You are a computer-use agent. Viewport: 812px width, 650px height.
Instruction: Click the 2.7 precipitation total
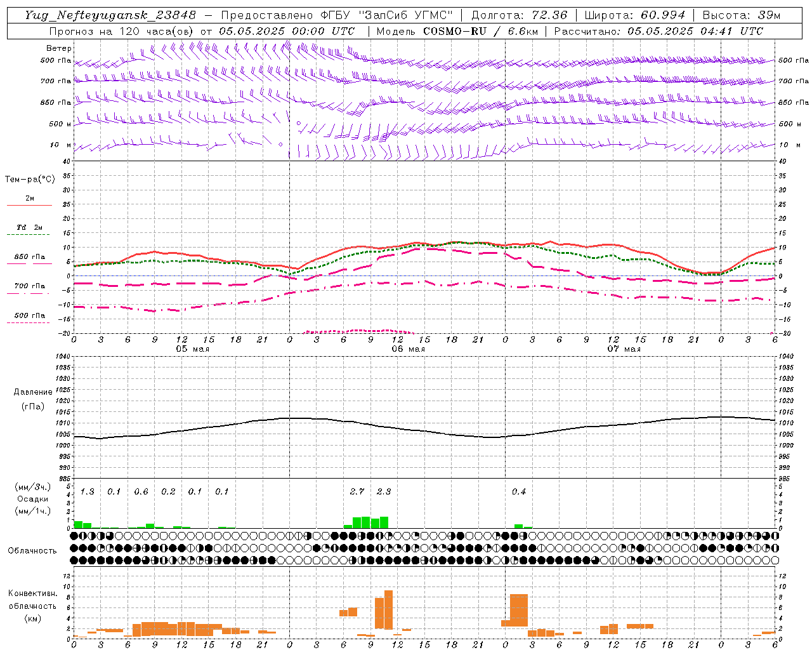pos(357,491)
